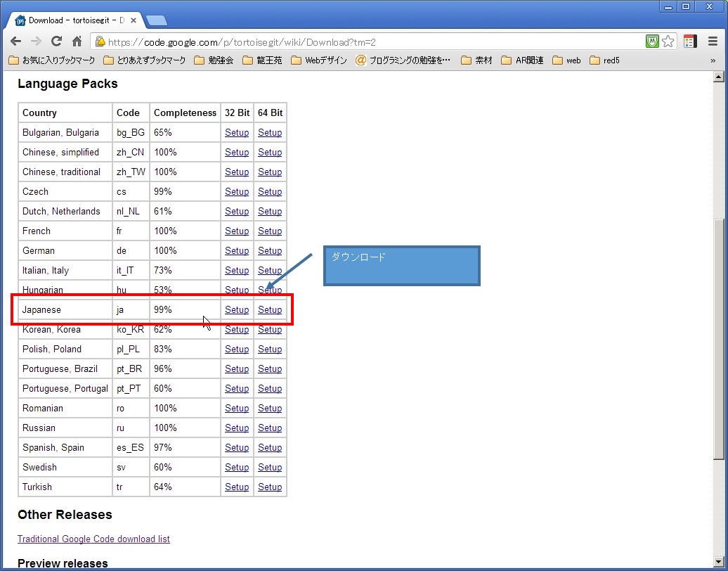Open Traditional Google Code download list

pyautogui.click(x=93, y=539)
